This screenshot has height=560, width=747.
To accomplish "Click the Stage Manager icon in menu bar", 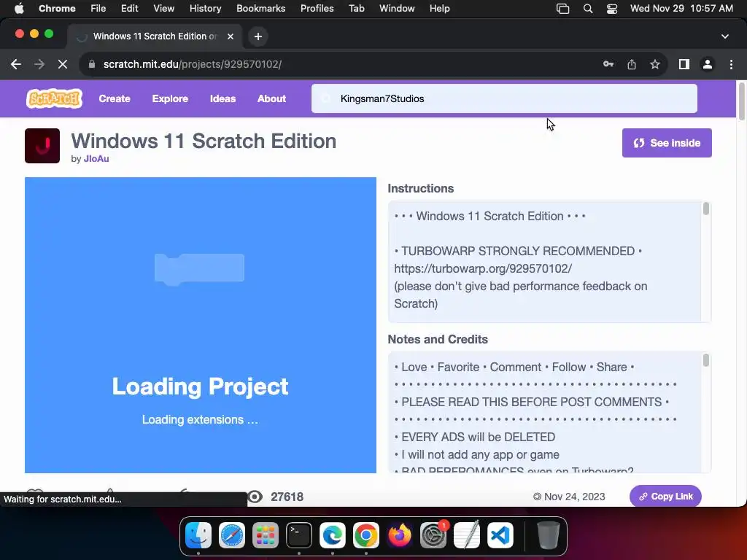I will [562, 9].
